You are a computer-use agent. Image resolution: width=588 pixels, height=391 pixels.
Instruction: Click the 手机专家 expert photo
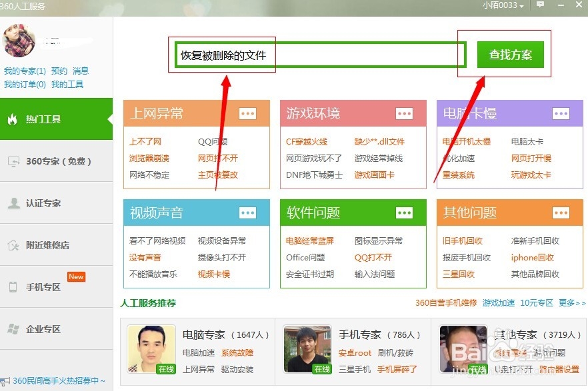click(x=308, y=349)
